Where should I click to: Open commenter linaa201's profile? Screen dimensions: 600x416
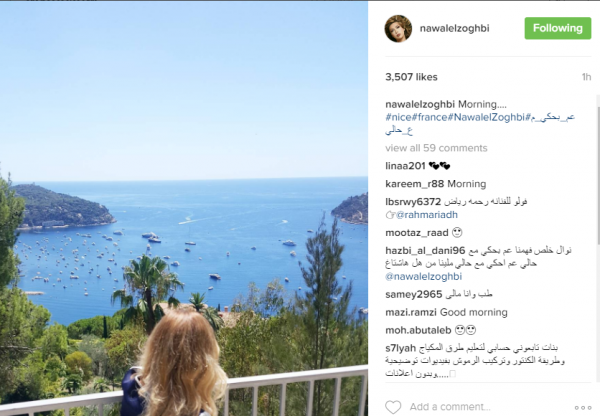coord(405,166)
